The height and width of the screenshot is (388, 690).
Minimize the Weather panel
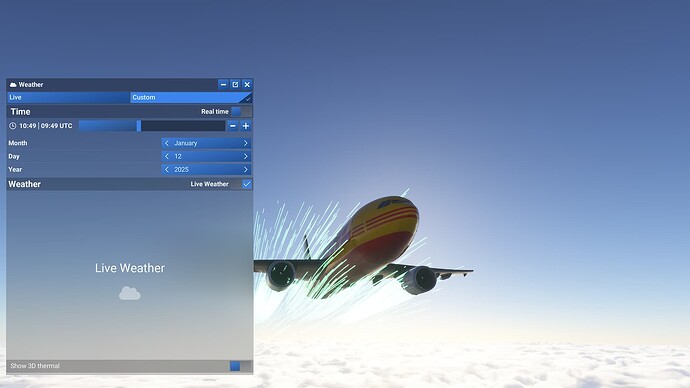click(223, 84)
